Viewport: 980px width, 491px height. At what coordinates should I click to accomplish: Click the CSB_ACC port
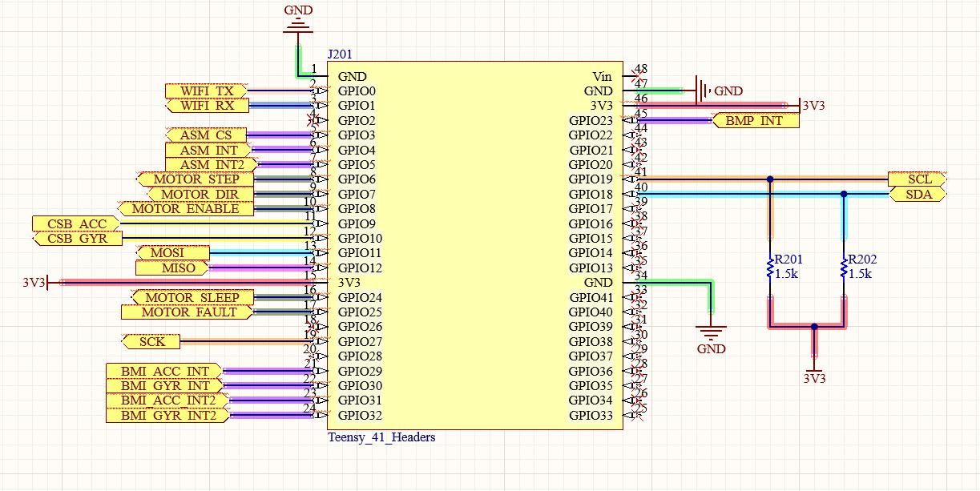click(x=76, y=223)
